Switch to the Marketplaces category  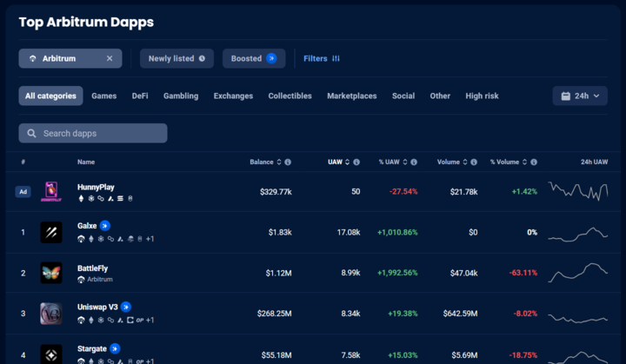pyautogui.click(x=352, y=96)
